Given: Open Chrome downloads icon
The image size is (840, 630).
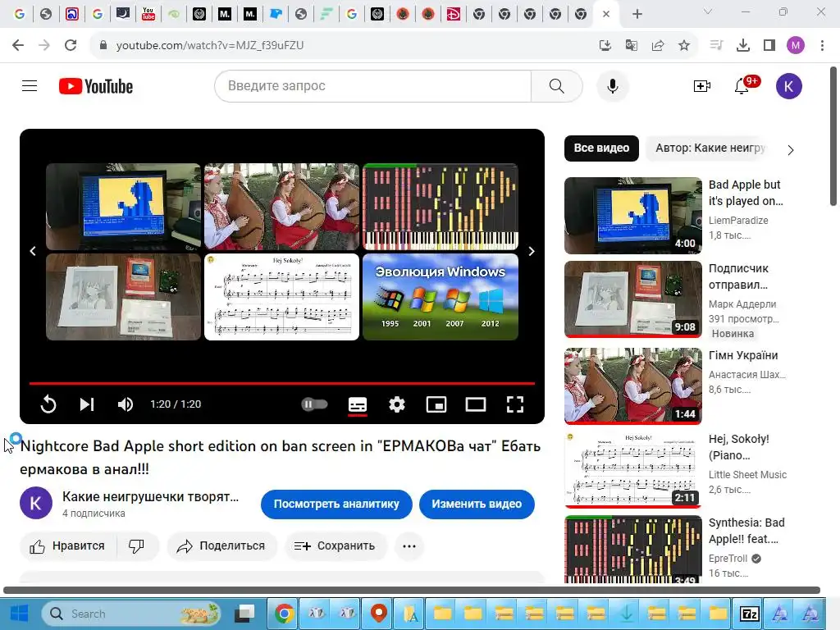Looking at the screenshot, I should (742, 45).
